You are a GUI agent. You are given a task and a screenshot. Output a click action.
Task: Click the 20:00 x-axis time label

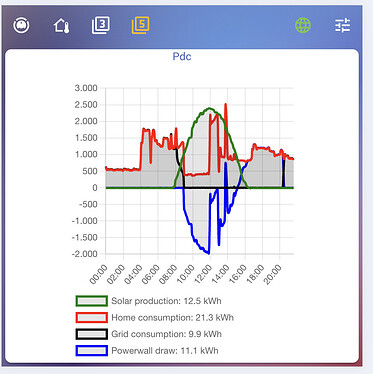(x=273, y=274)
